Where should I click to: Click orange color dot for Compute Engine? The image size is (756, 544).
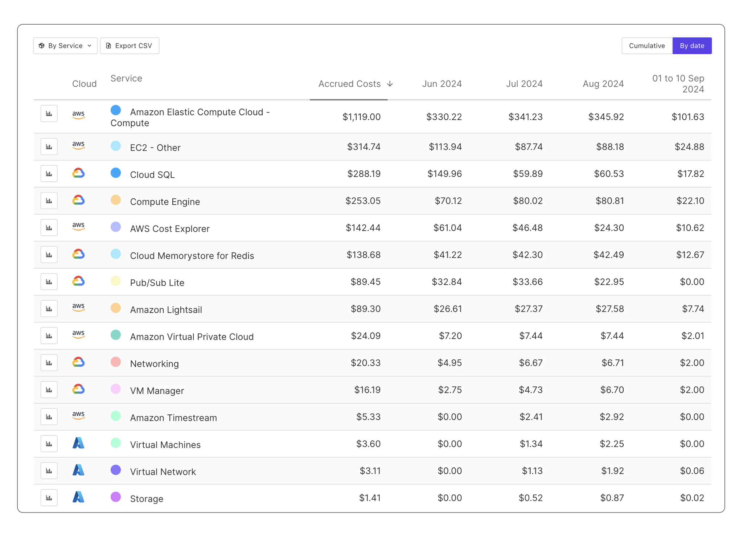click(x=116, y=200)
